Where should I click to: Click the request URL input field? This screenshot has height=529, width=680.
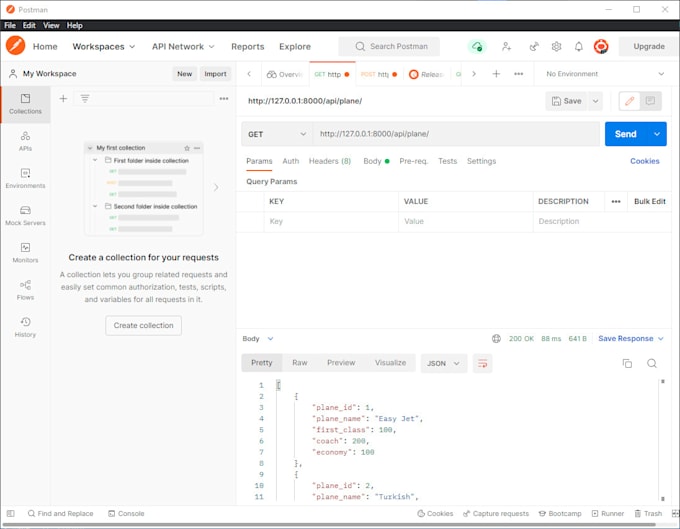456,134
